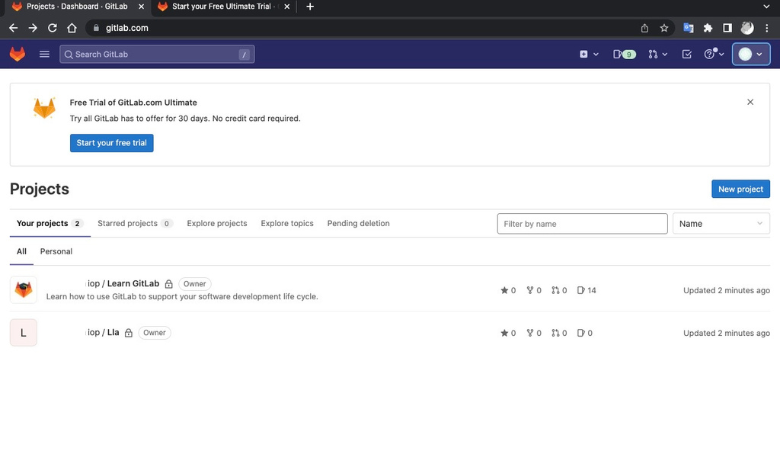Click the browser home icon
The height and width of the screenshot is (470, 780).
click(72, 28)
